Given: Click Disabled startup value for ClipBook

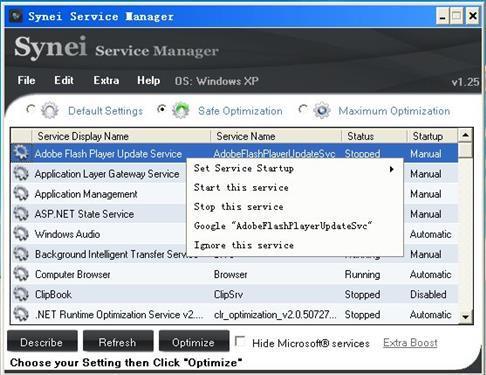Looking at the screenshot, I should (428, 294).
